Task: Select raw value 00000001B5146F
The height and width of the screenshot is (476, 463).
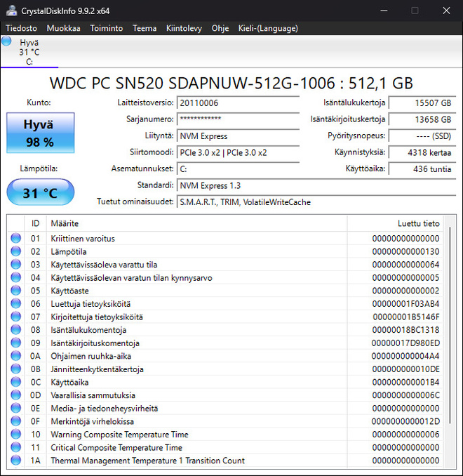Action: (406, 317)
